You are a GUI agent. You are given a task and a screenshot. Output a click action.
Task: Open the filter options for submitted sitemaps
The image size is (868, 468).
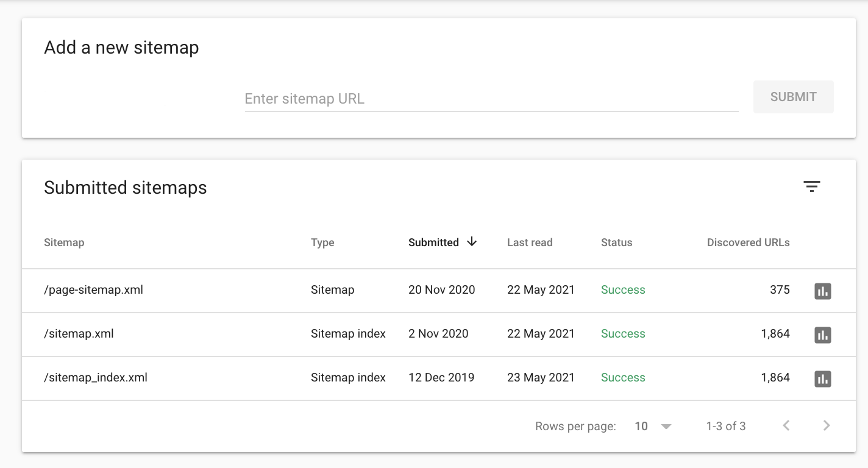(x=811, y=186)
